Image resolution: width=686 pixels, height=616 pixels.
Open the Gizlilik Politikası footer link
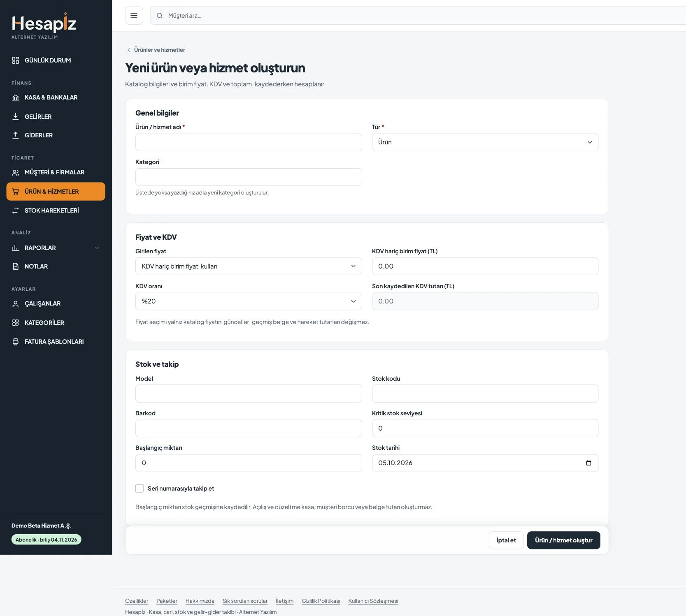(321, 601)
